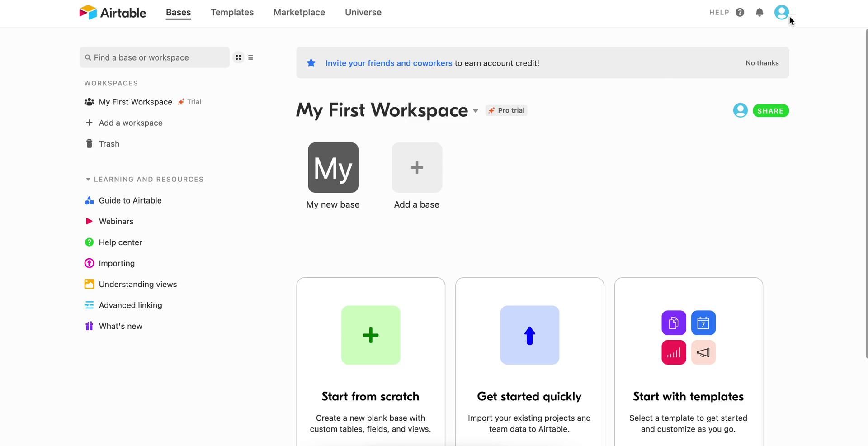The width and height of the screenshot is (868, 446).
Task: Go to the Bases tab
Action: (x=178, y=13)
